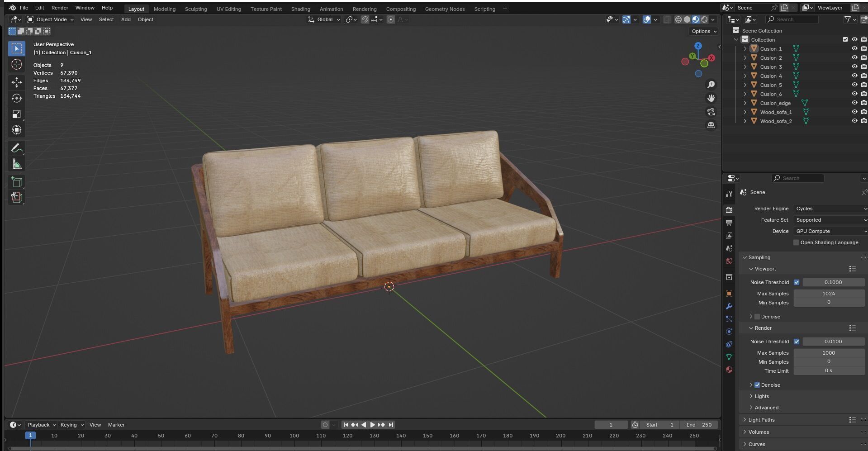Activate the Rotate tool
The height and width of the screenshot is (451, 868).
[x=17, y=98]
